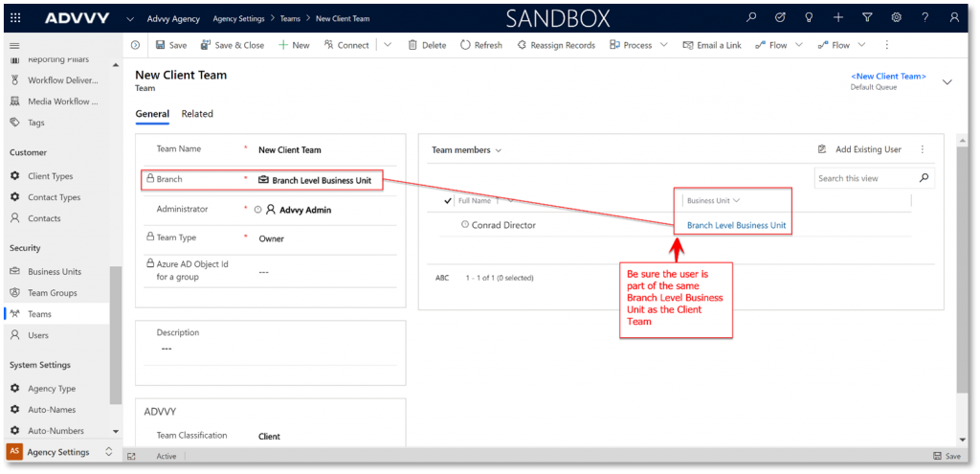The image size is (980, 474).
Task: Click the Search this view field
Action: click(864, 178)
